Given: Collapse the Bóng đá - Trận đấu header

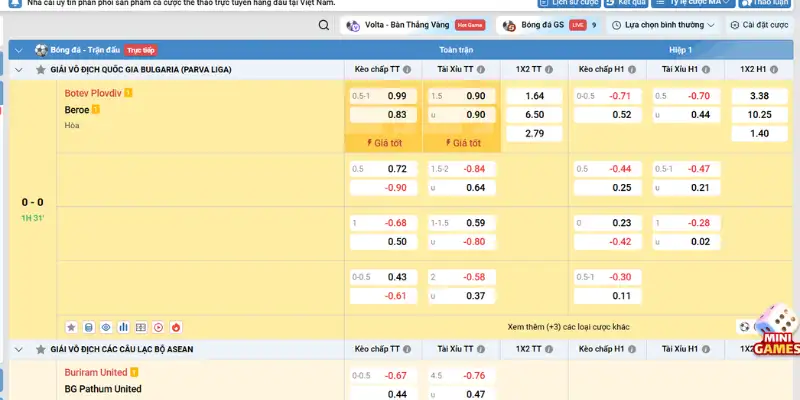Looking at the screenshot, I should pos(19,49).
